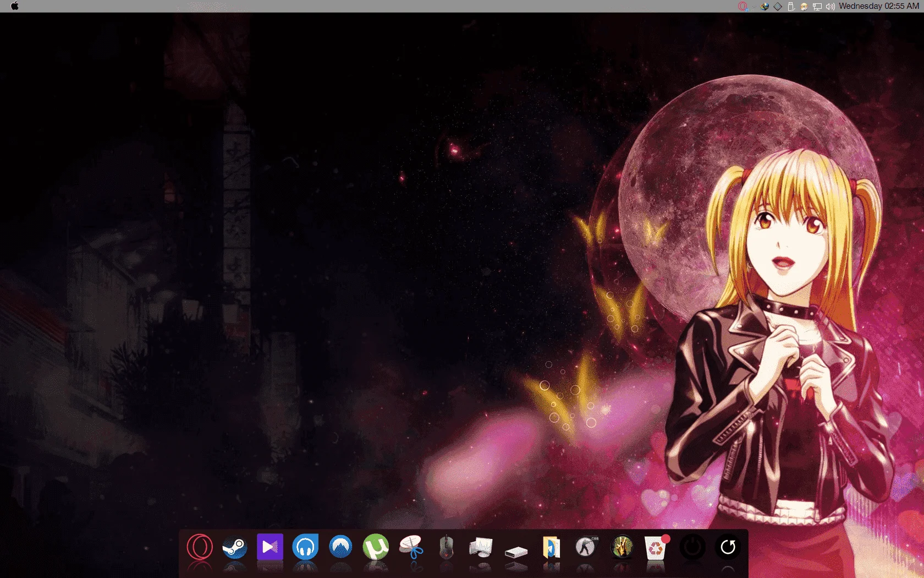Viewport: 924px width, 578px height.
Task: Open the Apple logo menu
Action: tap(15, 6)
